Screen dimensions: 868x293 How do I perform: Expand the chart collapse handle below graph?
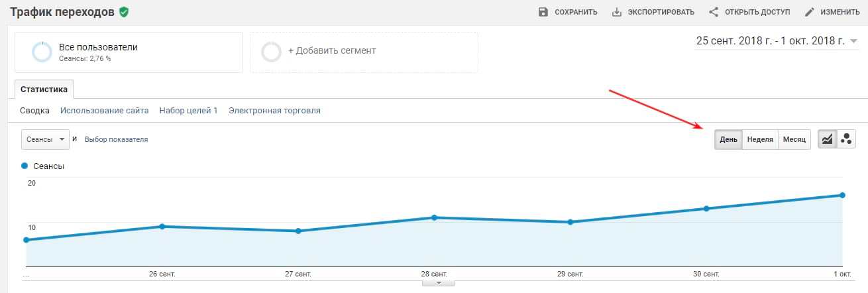pos(438,283)
